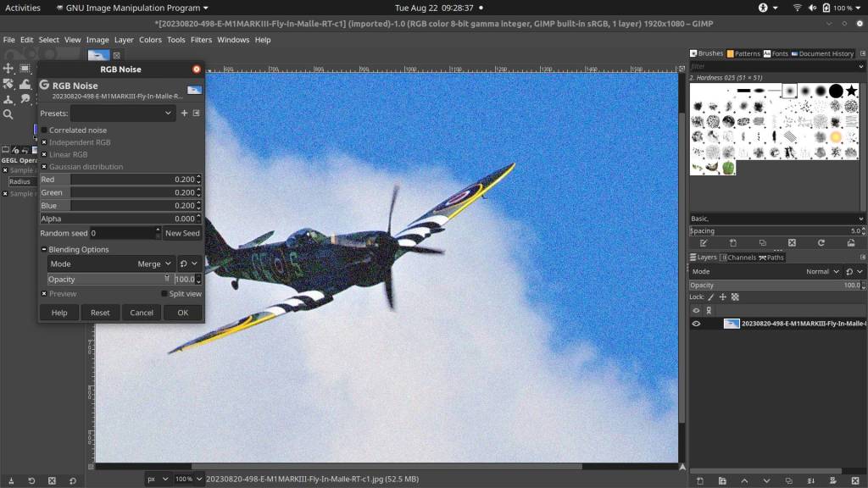Open the blend mode group switcher in RGB Noise
This screenshot has width=868, height=488.
[x=189, y=264]
